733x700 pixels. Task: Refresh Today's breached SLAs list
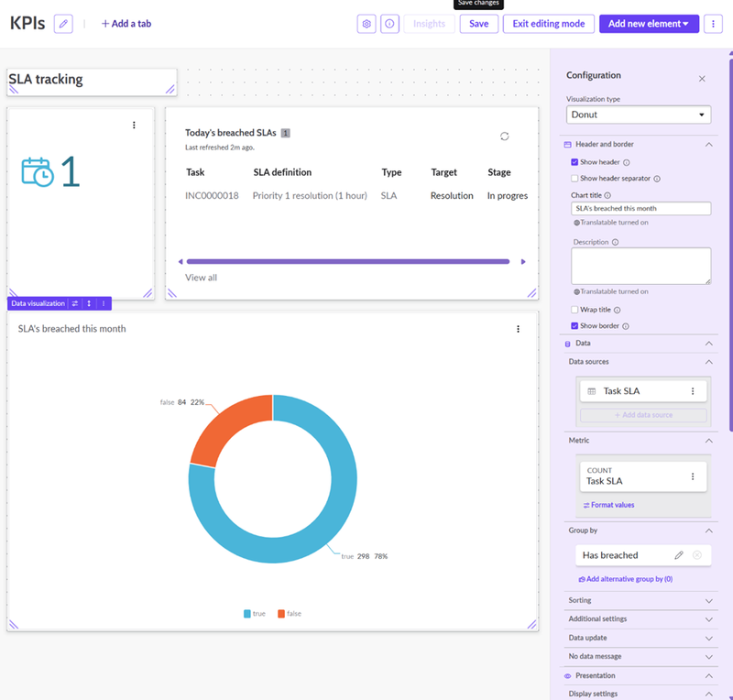point(504,137)
